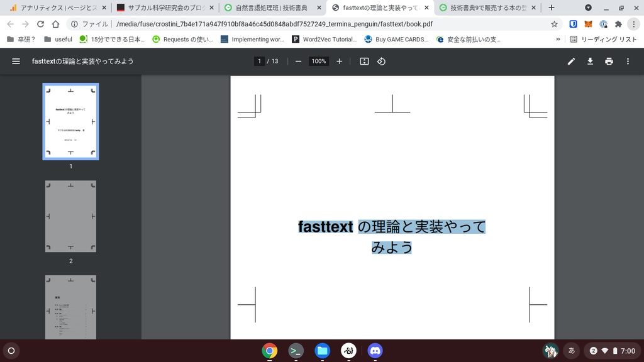Bookmark this page with the star
The height and width of the screenshot is (362, 644).
point(553,23)
